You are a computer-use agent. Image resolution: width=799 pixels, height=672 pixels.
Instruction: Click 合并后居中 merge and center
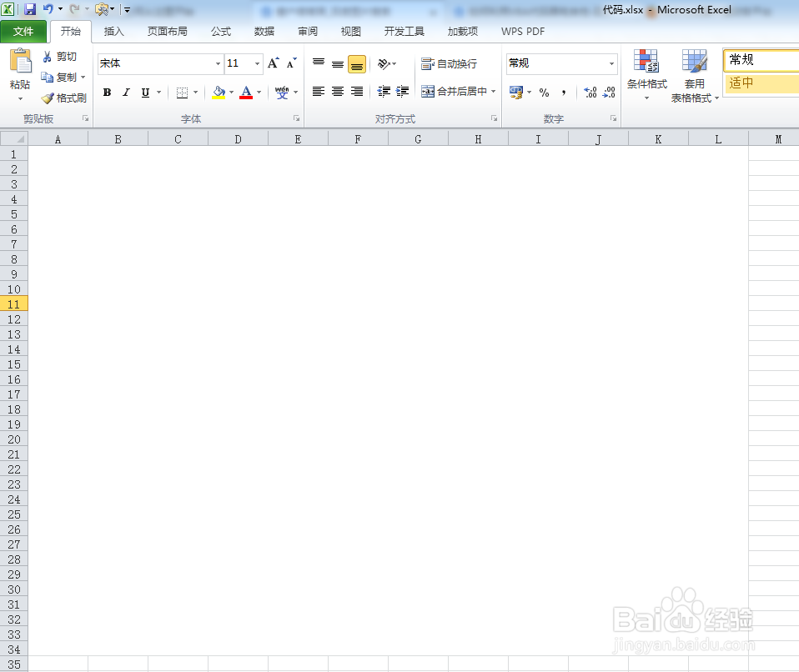coord(454,92)
